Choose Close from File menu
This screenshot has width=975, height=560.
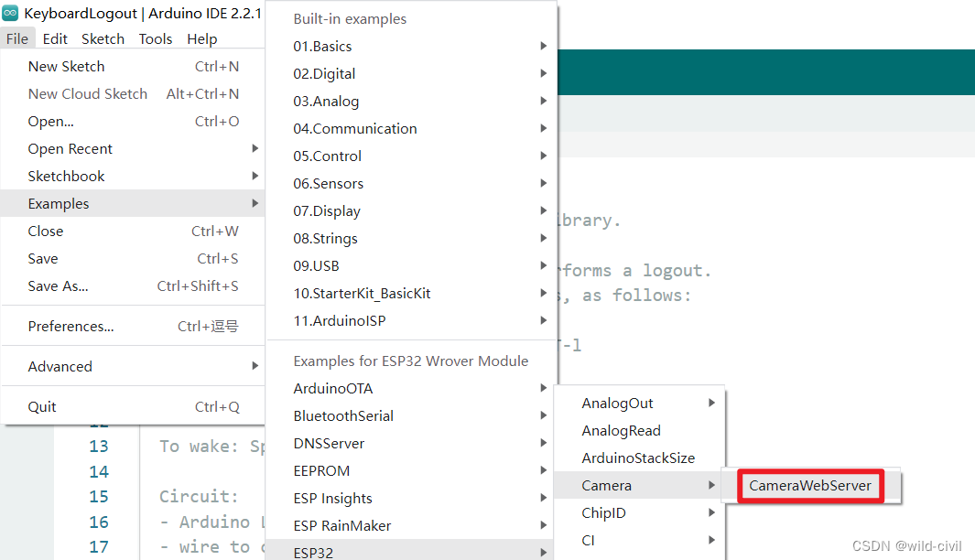[133, 231]
